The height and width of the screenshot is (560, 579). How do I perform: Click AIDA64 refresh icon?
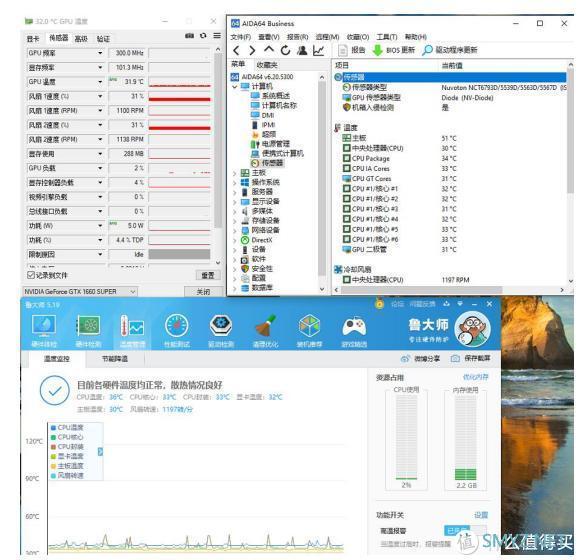tap(285, 50)
